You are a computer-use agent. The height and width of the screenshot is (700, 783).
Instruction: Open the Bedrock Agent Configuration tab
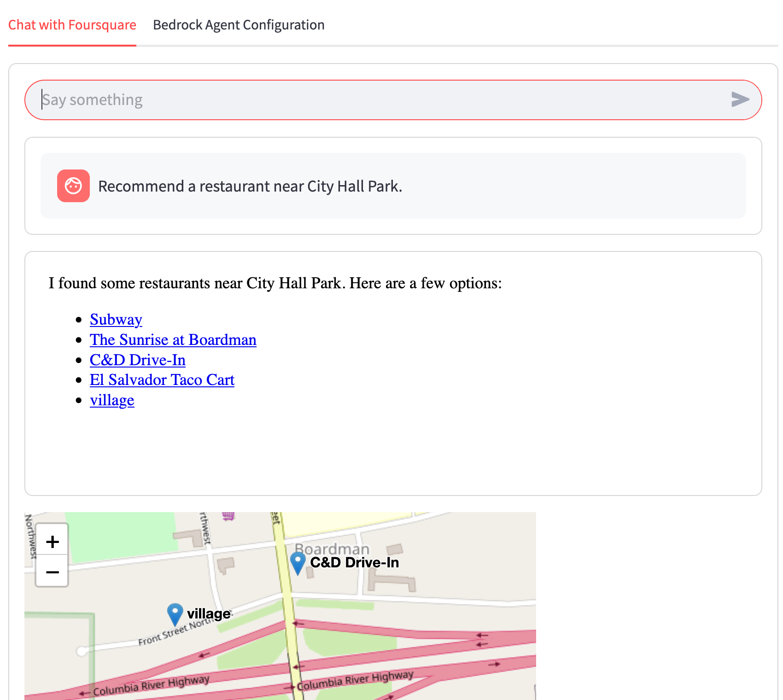click(x=239, y=25)
